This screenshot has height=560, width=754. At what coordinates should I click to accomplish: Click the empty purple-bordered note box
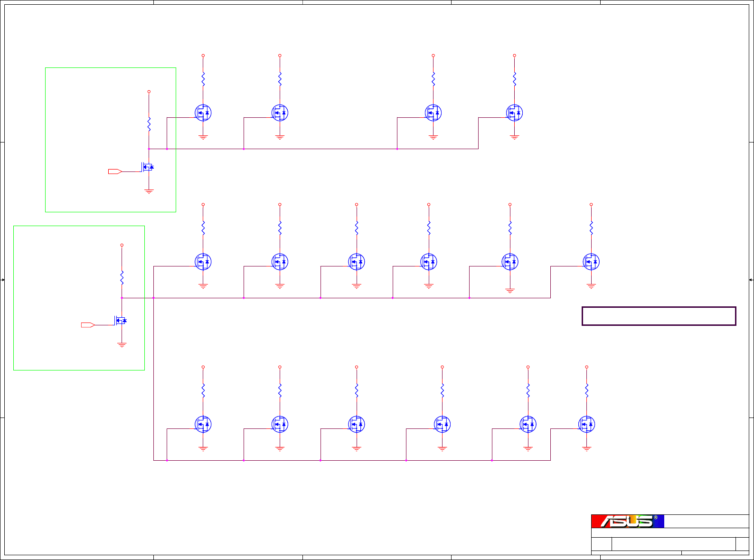tap(659, 316)
